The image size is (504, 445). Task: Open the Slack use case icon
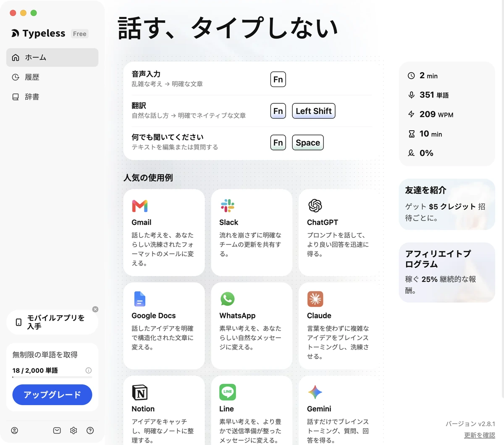228,206
